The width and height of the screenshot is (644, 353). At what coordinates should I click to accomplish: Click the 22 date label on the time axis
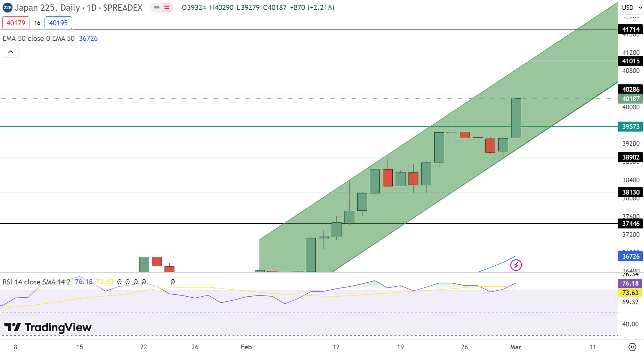[144, 347]
